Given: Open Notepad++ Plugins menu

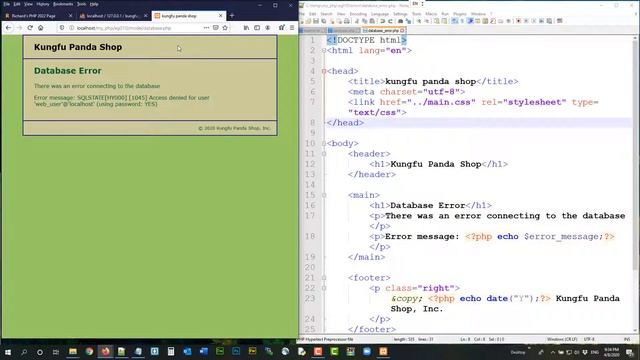Looking at the screenshot, I should (460, 14).
